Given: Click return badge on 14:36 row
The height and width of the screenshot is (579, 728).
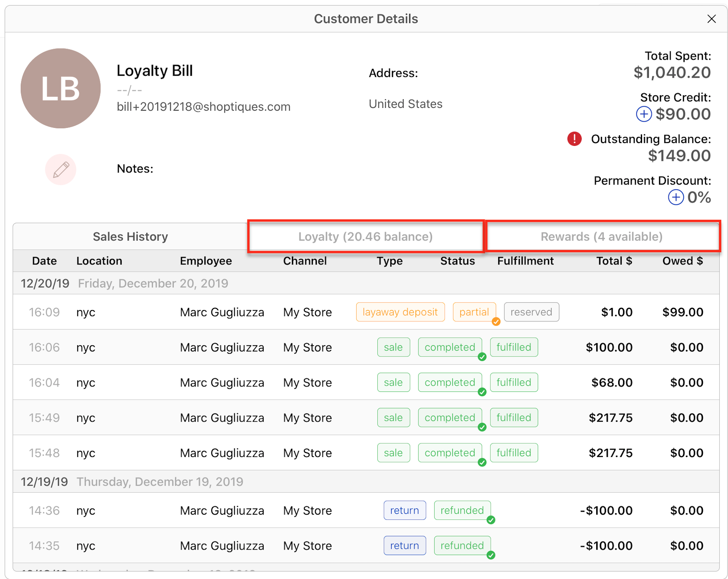Looking at the screenshot, I should pos(405,510).
